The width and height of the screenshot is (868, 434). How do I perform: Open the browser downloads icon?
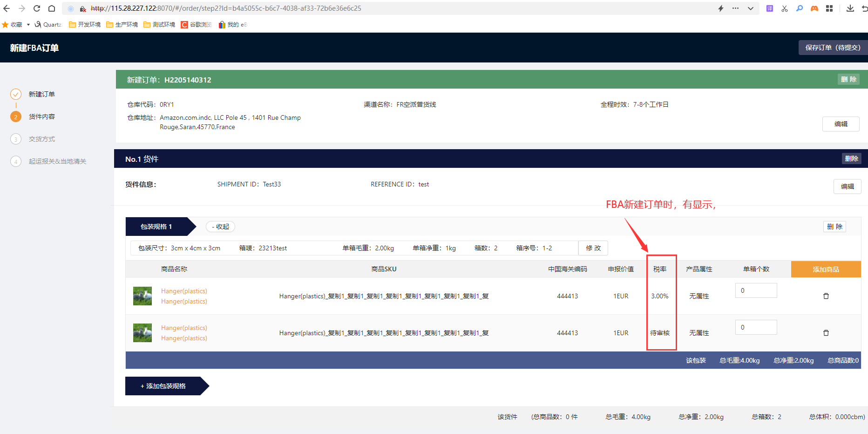pos(850,8)
